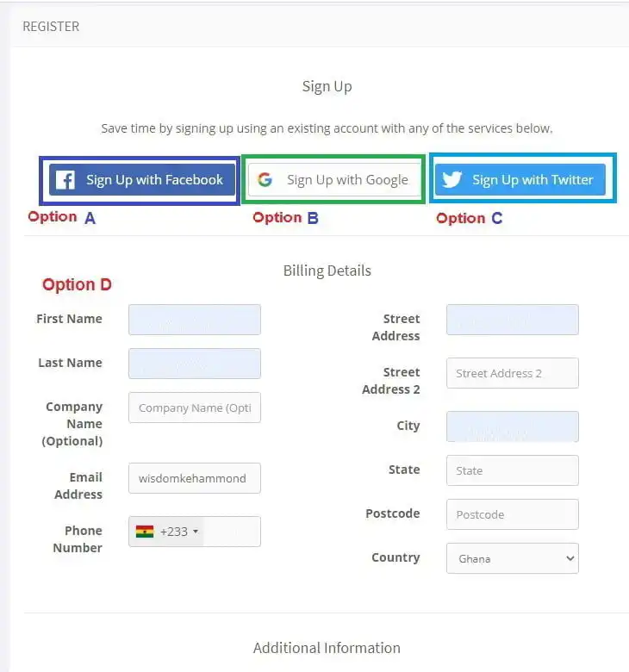The height and width of the screenshot is (672, 629).
Task: Click the Twitter bird icon
Action: tap(452, 180)
